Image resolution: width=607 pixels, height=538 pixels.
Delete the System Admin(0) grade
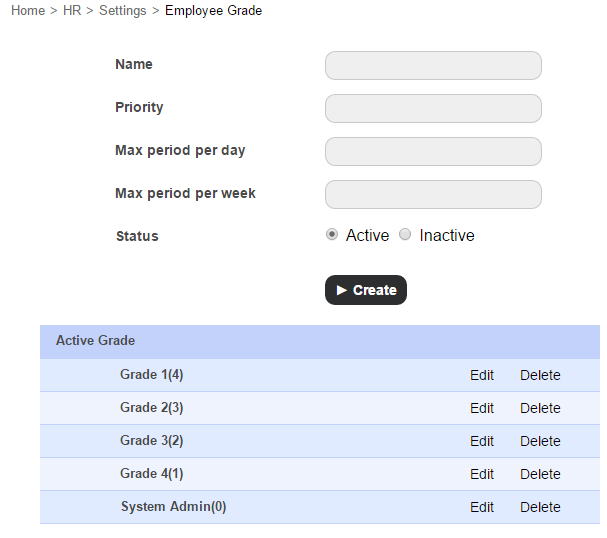[540, 508]
